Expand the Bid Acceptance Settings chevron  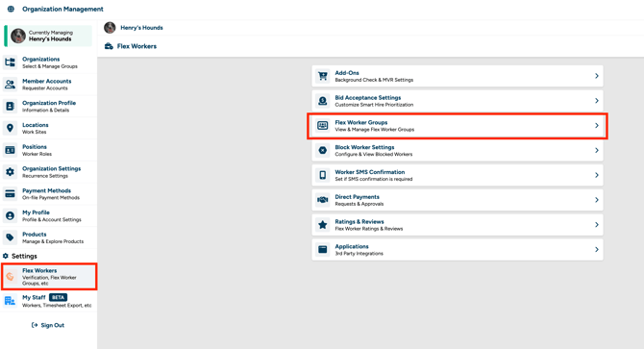click(x=597, y=101)
